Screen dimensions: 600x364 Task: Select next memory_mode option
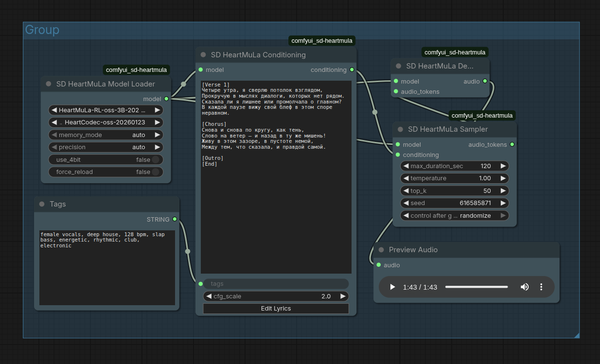coord(158,135)
